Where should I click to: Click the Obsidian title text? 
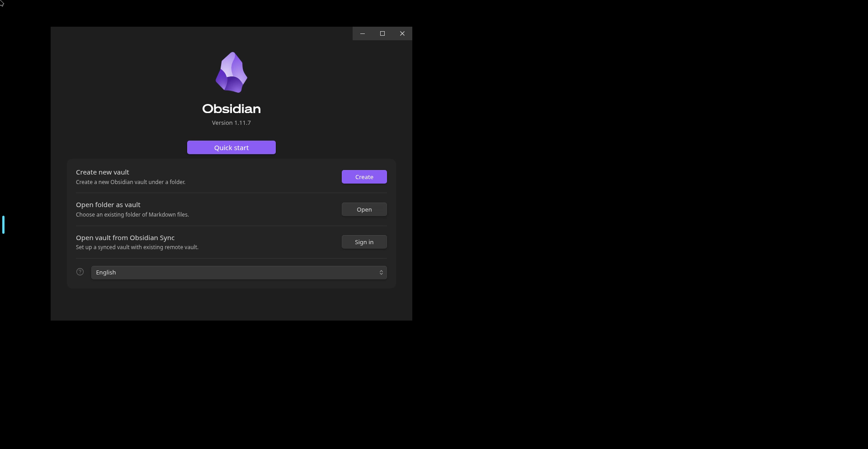coord(231,109)
